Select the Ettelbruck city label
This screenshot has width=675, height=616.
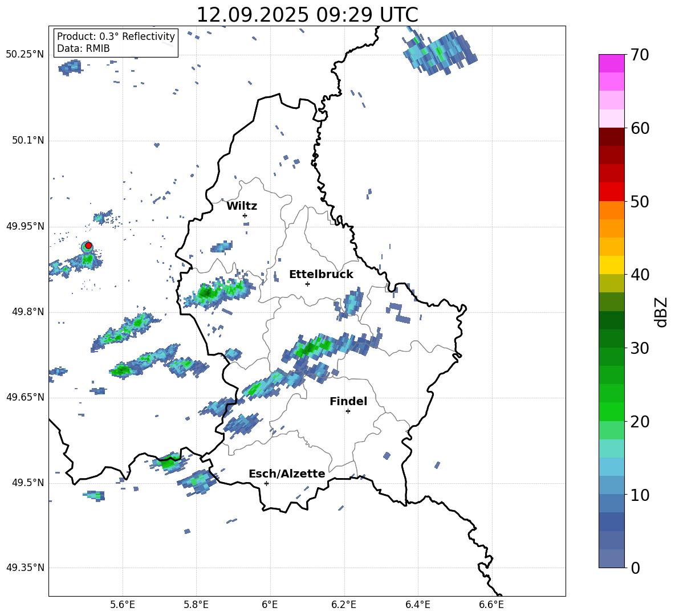pos(321,275)
